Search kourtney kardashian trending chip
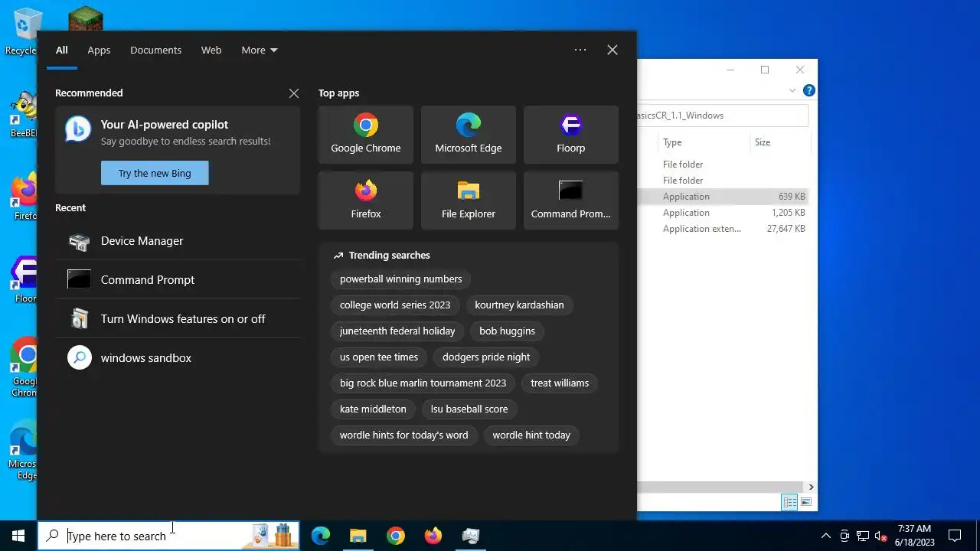 tap(519, 305)
